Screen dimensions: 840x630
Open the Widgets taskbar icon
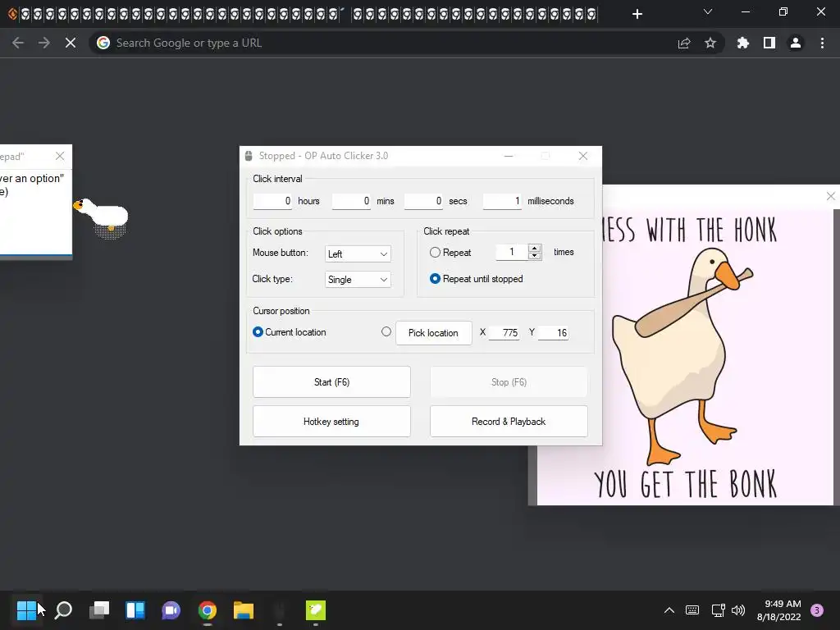tap(135, 609)
